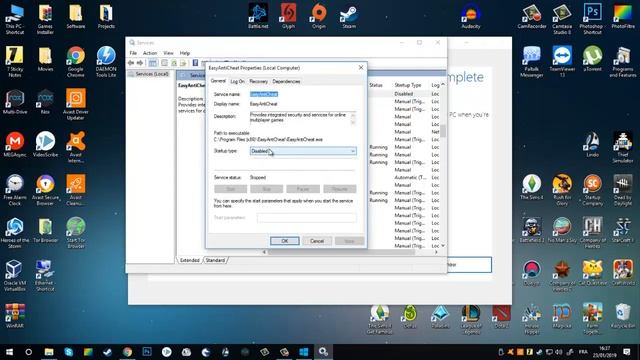Screen dimensions: 640x360
Task: Select the Google Chrome desktop icon
Action: tap(76, 62)
